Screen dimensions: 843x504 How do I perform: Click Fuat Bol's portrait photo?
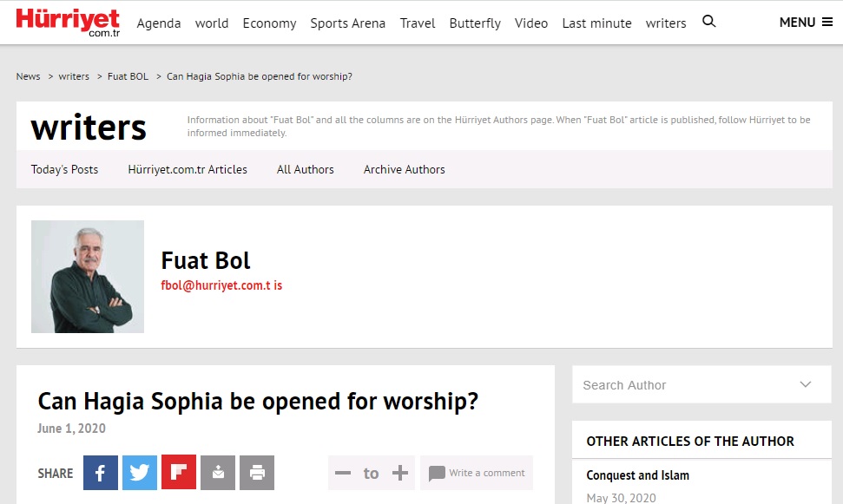(88, 277)
